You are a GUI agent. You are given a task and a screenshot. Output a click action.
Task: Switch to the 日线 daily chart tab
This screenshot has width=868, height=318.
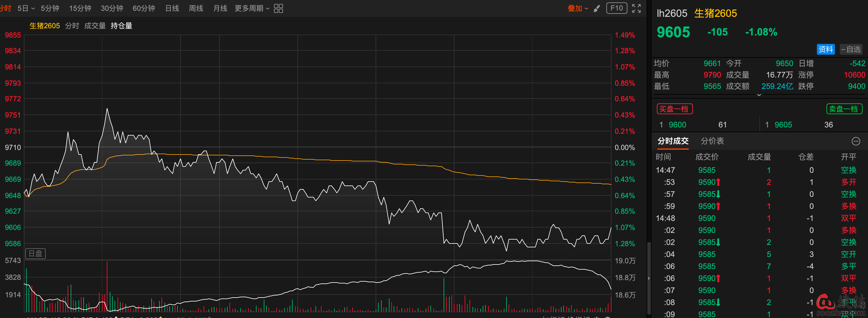coord(172,8)
